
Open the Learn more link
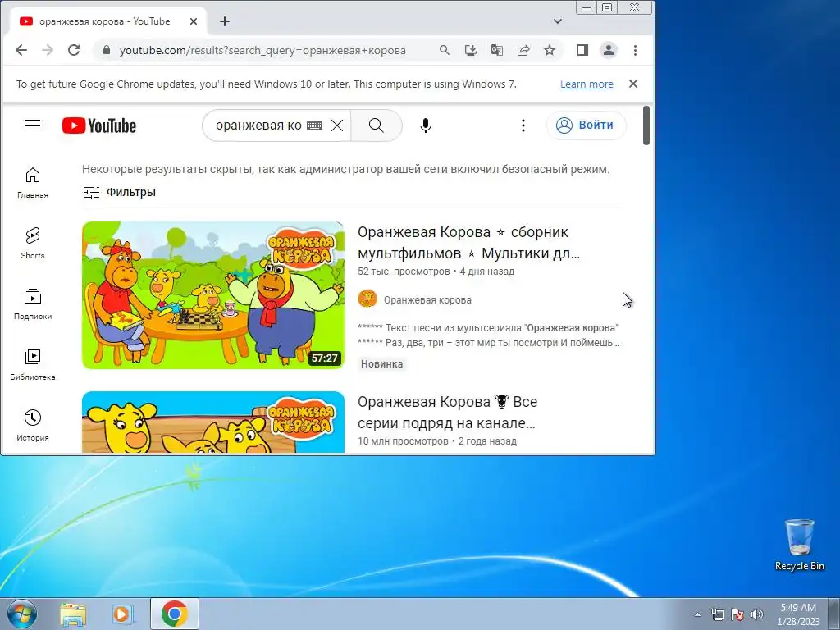tap(587, 84)
